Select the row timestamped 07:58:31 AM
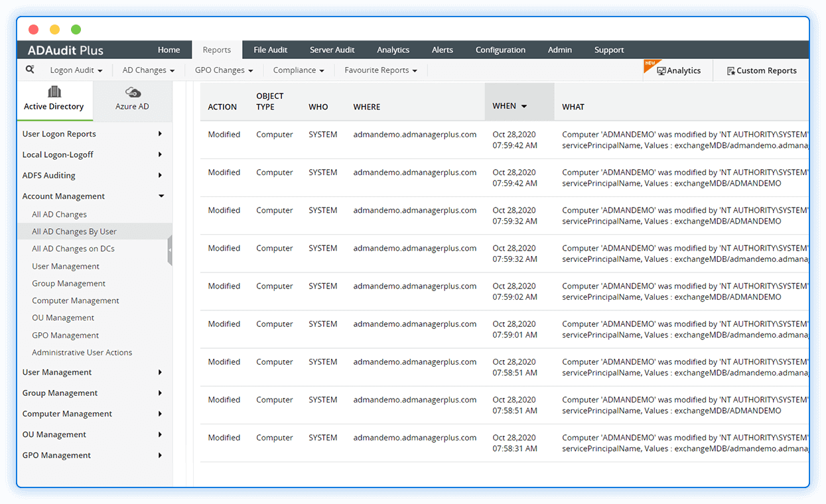 pyautogui.click(x=504, y=443)
